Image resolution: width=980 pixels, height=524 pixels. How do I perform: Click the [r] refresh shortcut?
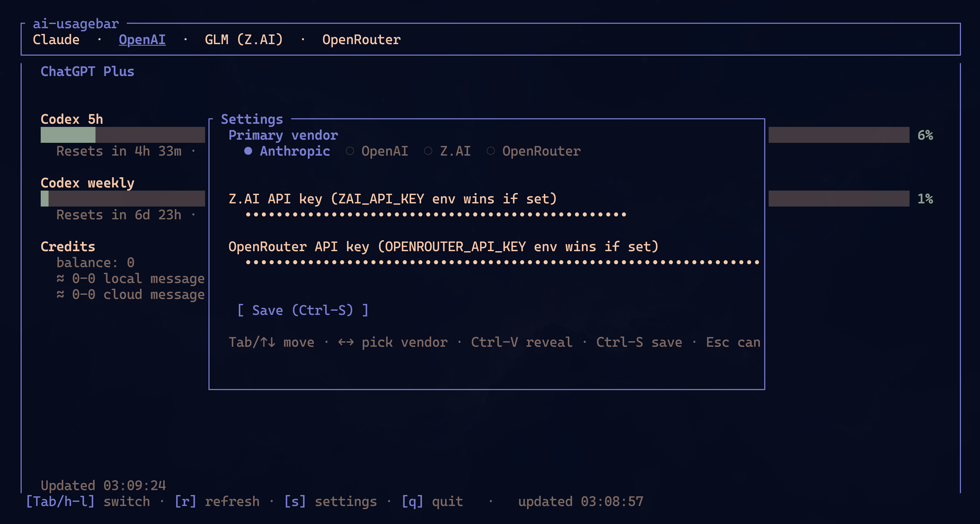coord(217,502)
